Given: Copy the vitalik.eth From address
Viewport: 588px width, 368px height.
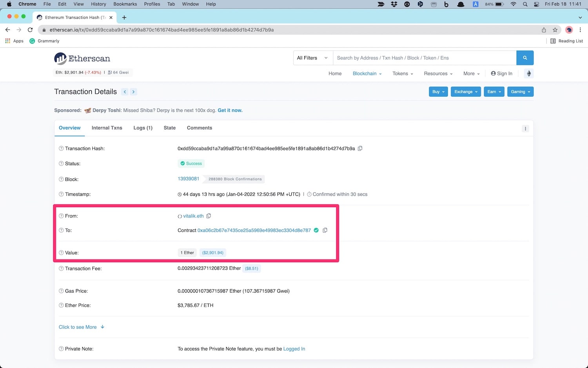Looking at the screenshot, I should 209,216.
